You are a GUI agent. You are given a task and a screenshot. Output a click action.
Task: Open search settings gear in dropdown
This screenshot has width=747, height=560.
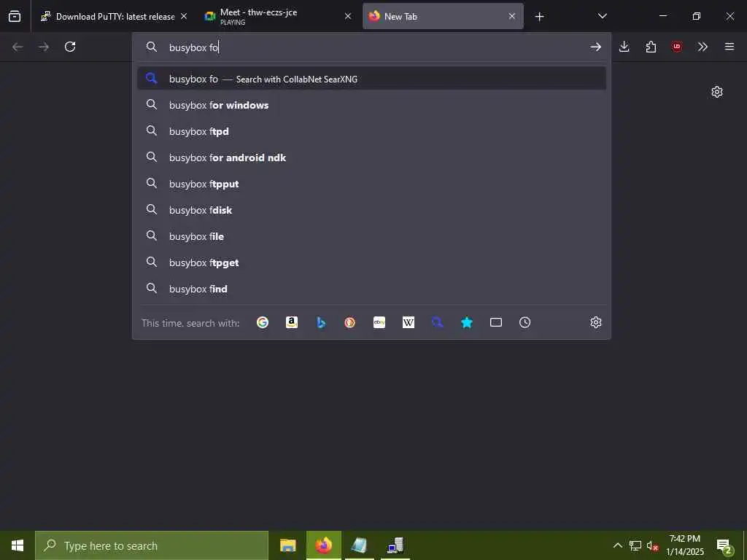(x=595, y=322)
